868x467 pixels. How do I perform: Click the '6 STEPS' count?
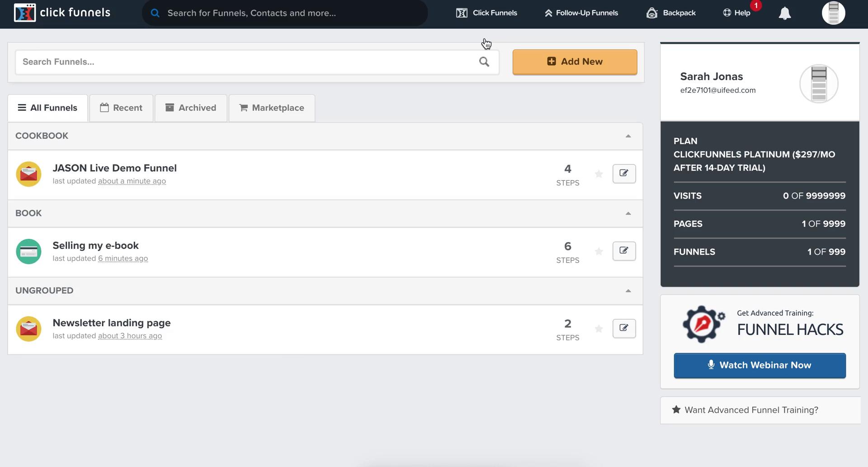point(568,253)
